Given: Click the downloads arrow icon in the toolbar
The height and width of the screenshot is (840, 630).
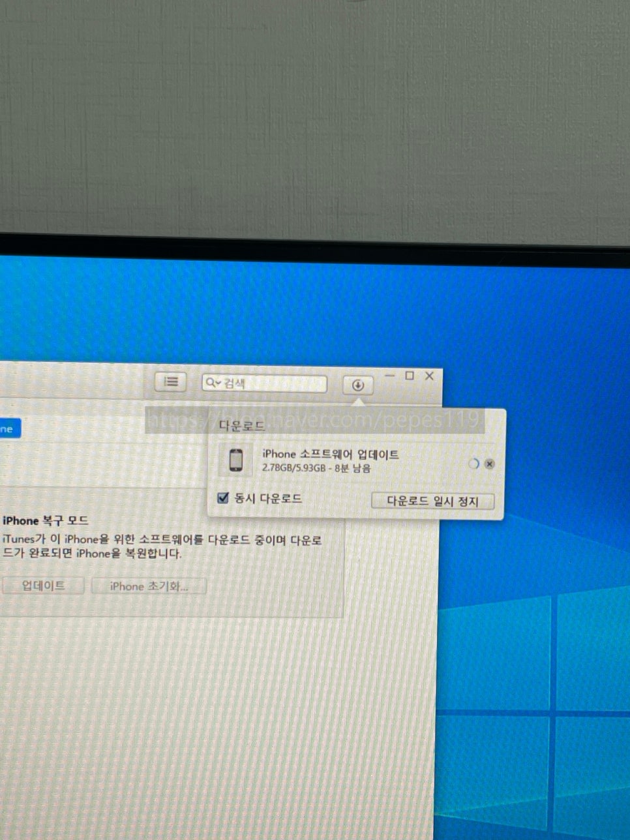Looking at the screenshot, I should coord(357,385).
